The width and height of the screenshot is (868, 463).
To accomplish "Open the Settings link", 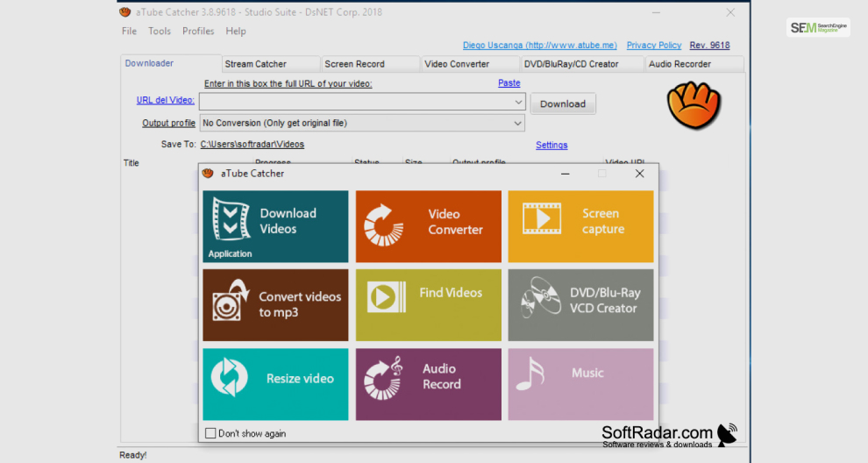I will pyautogui.click(x=551, y=145).
